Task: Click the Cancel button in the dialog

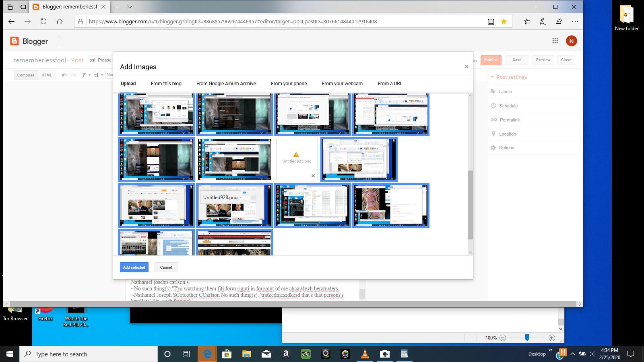Action: click(166, 267)
